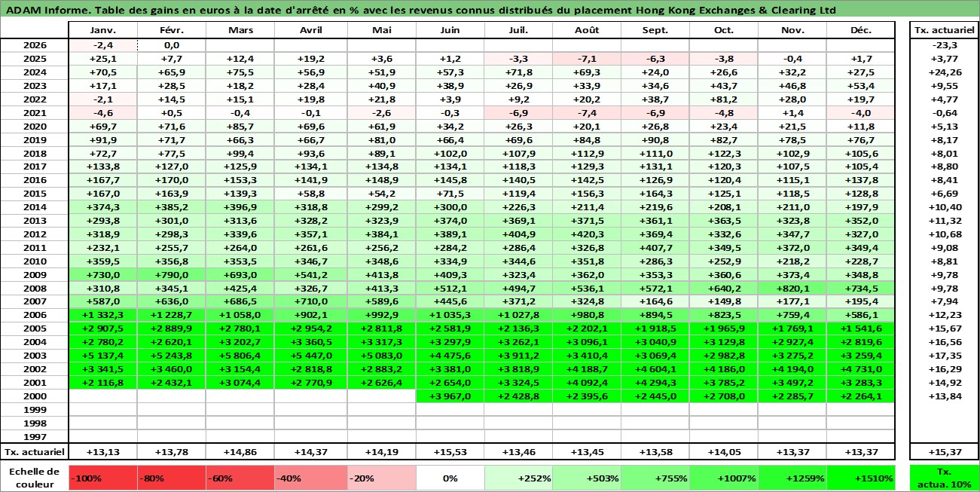Click the +14,05 actuarial rate under Oct.
This screenshot has width=980, height=492.
[x=724, y=451]
